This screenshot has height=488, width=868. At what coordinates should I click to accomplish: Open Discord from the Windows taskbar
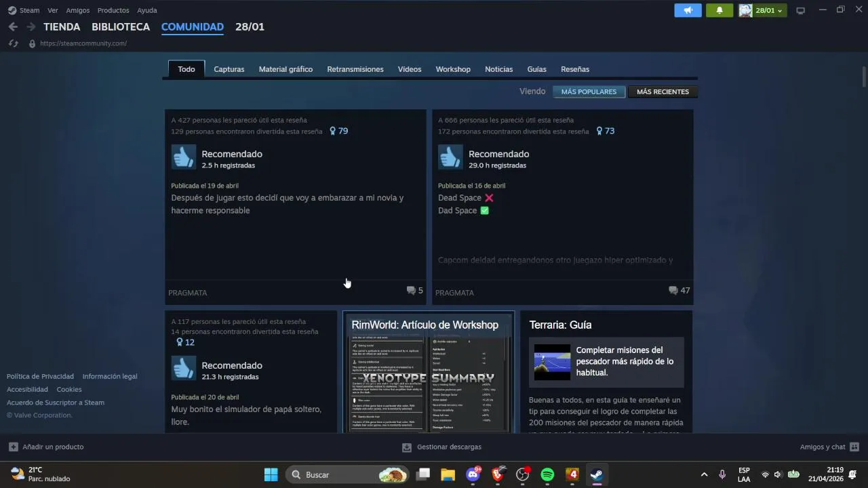pos(473,474)
